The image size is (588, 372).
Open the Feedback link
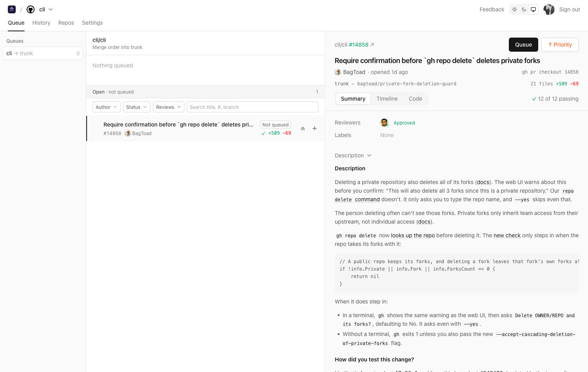[x=492, y=9]
